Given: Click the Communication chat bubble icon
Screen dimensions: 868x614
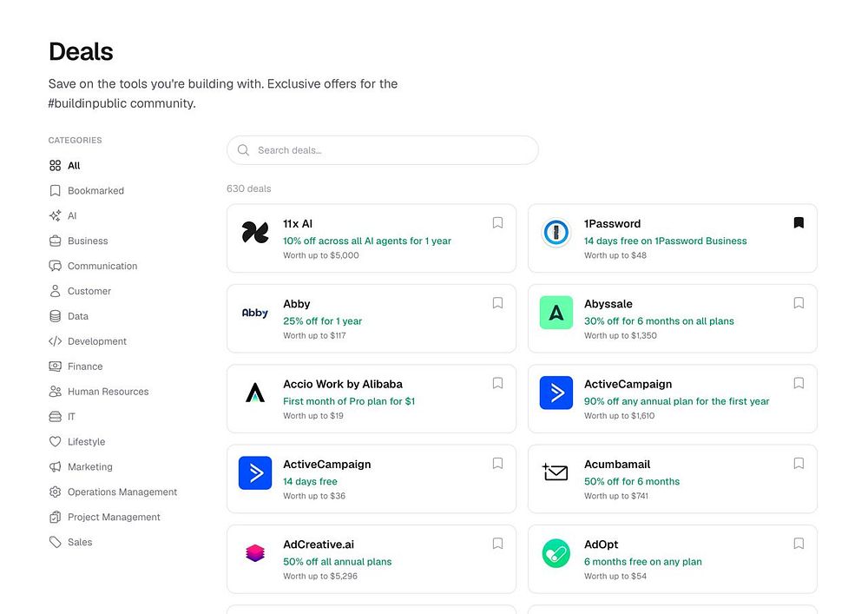Looking at the screenshot, I should click(55, 266).
